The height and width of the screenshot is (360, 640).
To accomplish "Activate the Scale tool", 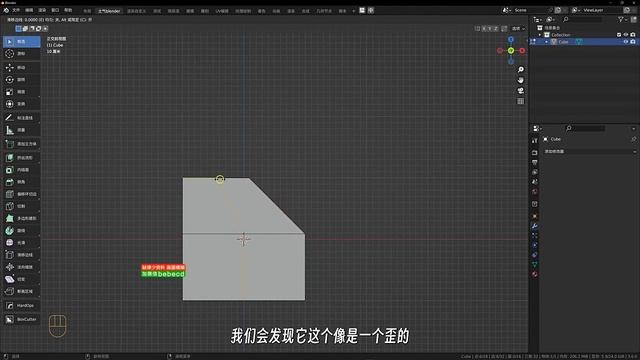I will (x=22, y=92).
